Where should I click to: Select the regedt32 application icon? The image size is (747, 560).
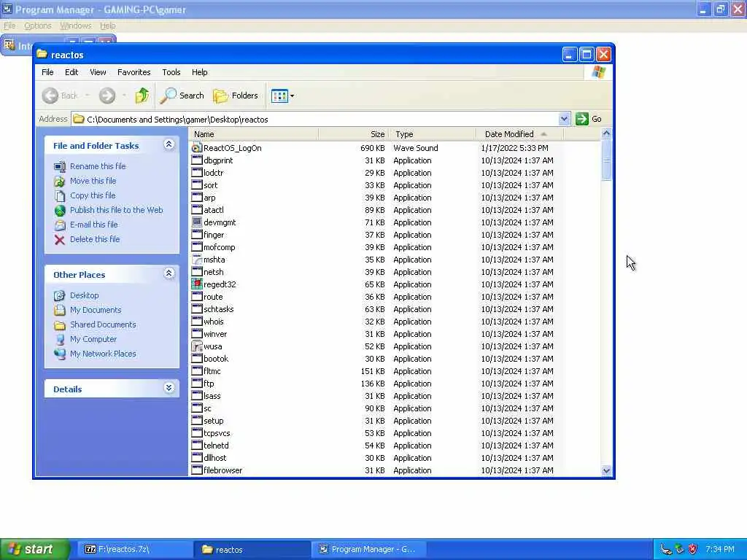197,284
